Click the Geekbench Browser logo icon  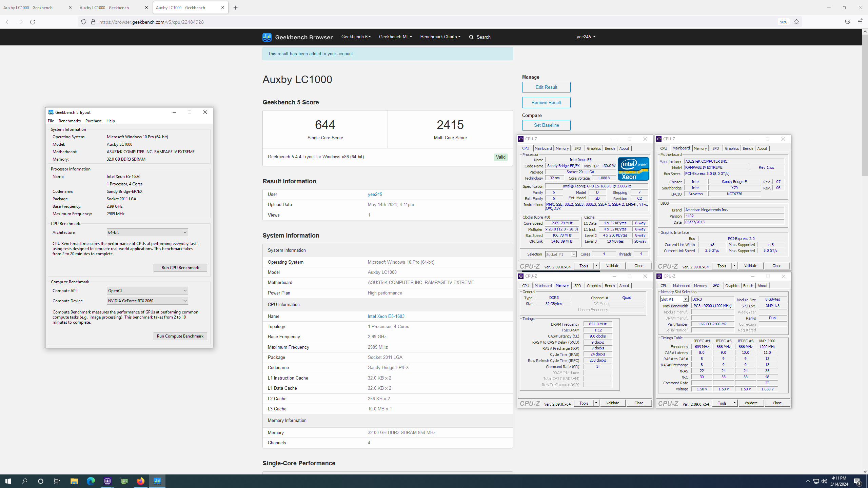(267, 37)
